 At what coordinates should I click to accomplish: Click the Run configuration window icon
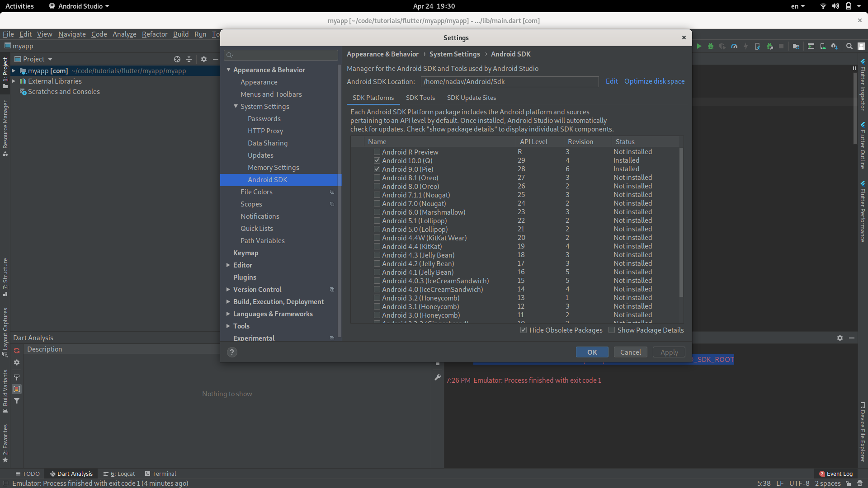811,46
